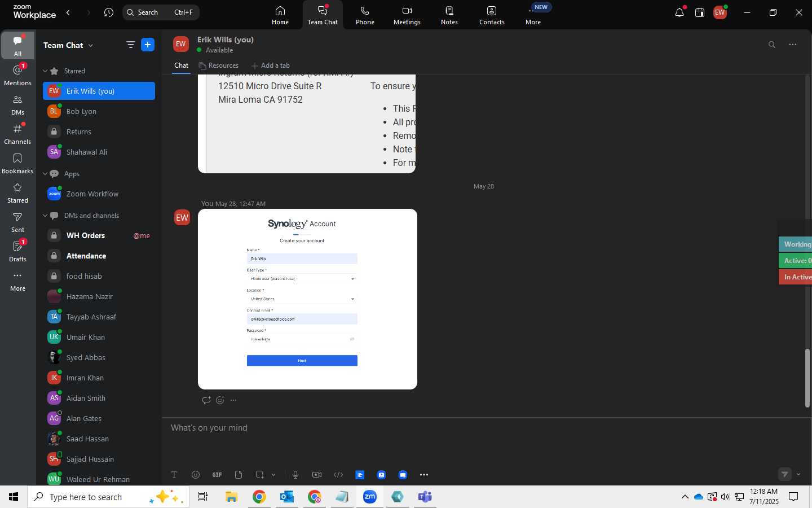Screen dimensions: 812x508
Task: Open screenshot options dropdown arrow
Action: tap(273, 475)
